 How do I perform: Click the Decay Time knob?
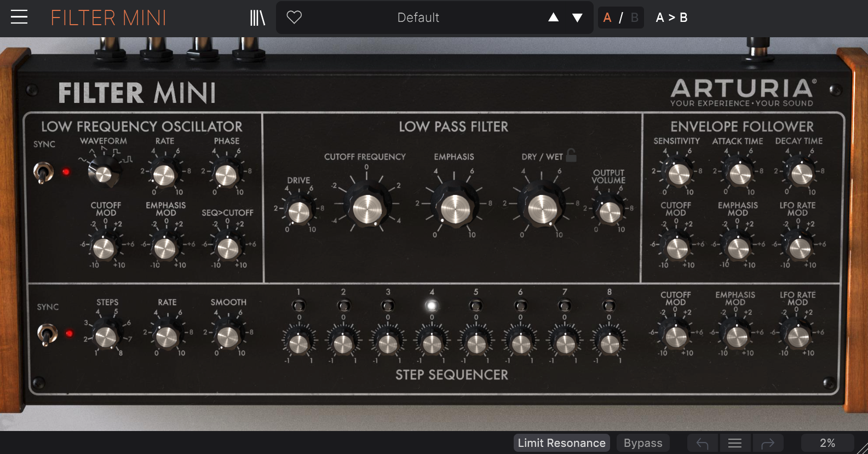click(x=801, y=174)
